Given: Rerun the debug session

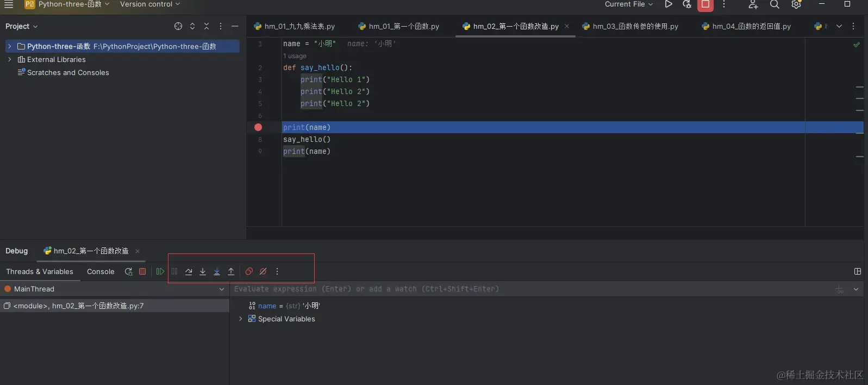Looking at the screenshot, I should tap(129, 271).
